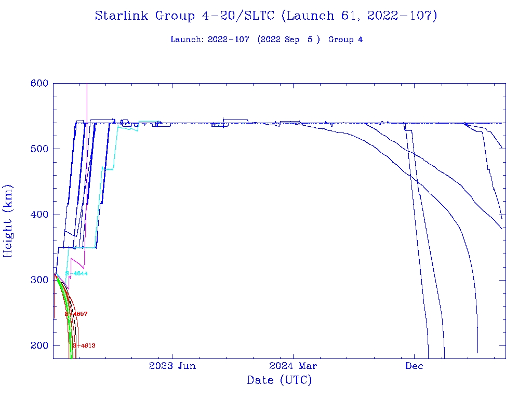Click the 500 tick label on height axis

pos(39,149)
